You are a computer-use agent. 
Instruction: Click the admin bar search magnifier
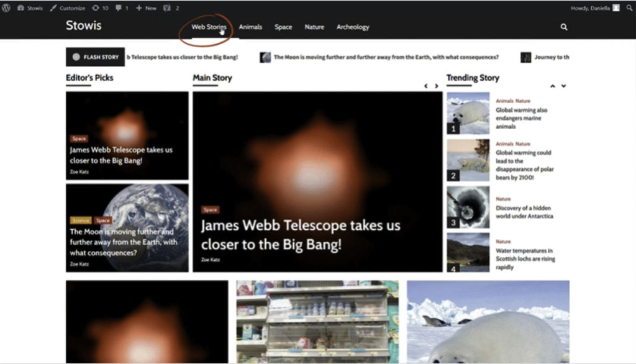(x=629, y=7)
